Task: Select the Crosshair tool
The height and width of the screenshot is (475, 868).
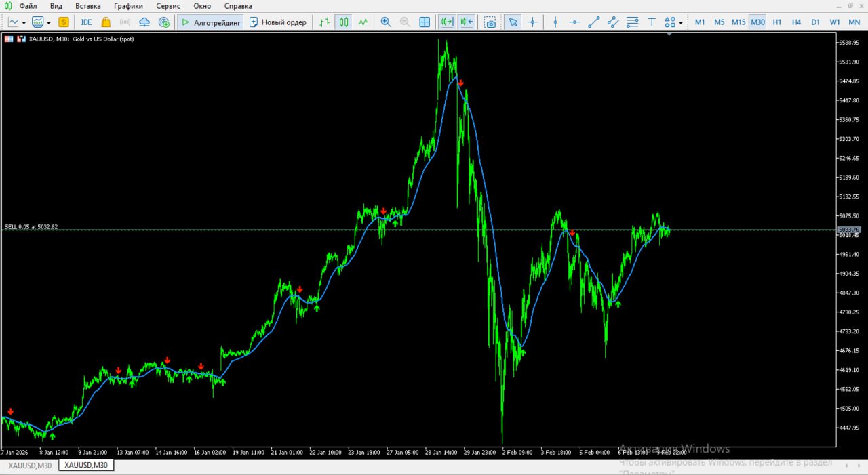Action: 532,22
